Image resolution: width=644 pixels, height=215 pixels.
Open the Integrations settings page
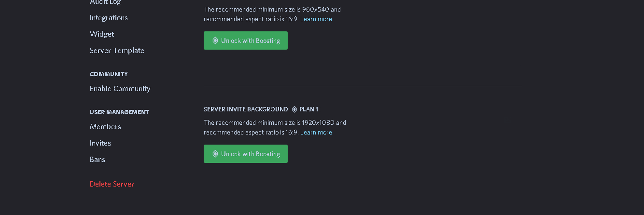tap(109, 18)
